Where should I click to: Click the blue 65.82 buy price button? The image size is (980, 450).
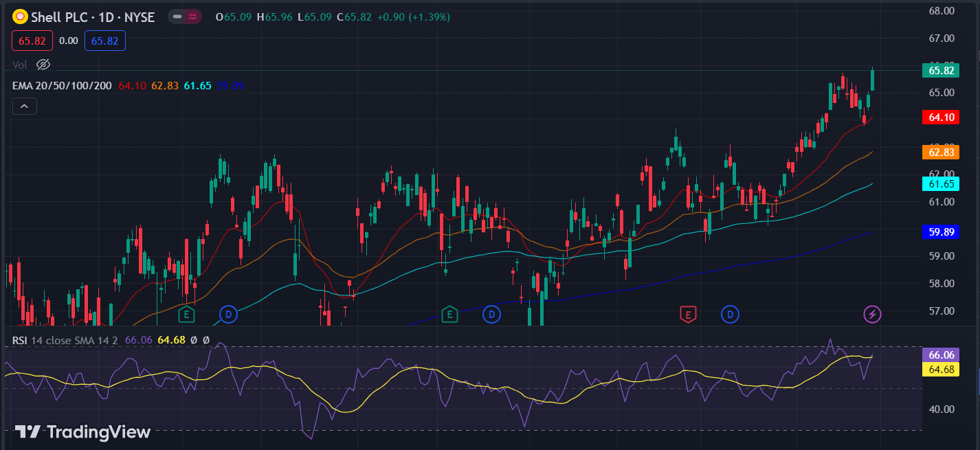coord(105,41)
